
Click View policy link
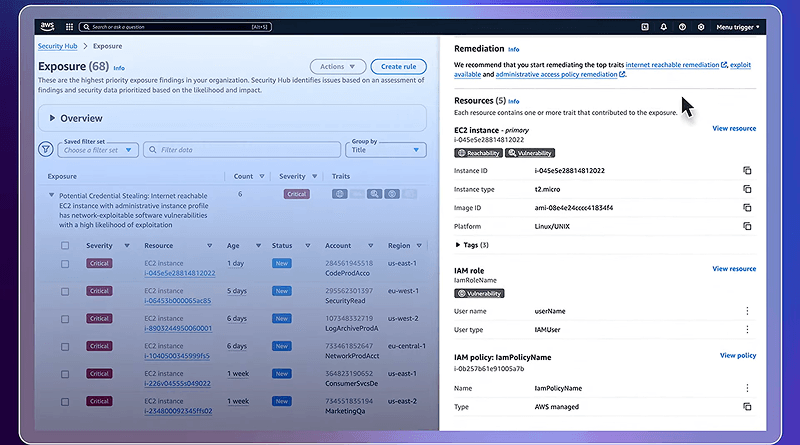pos(738,355)
